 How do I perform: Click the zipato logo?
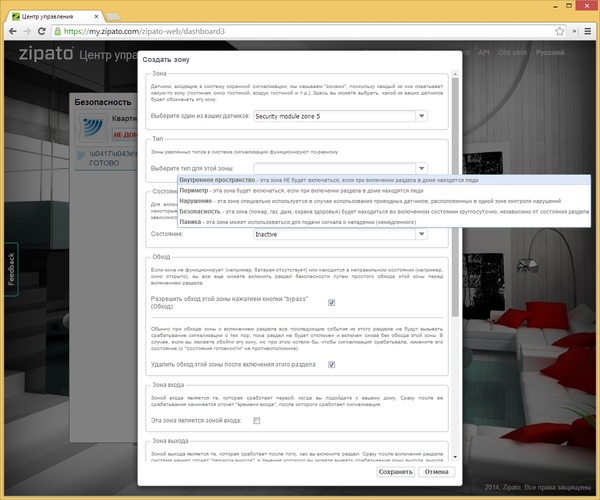[x=46, y=53]
